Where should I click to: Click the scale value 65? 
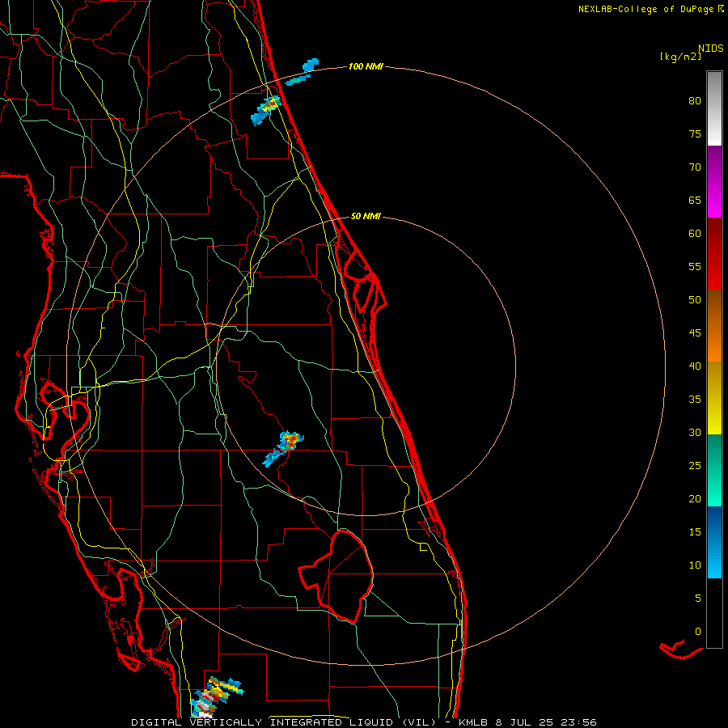[x=695, y=200]
